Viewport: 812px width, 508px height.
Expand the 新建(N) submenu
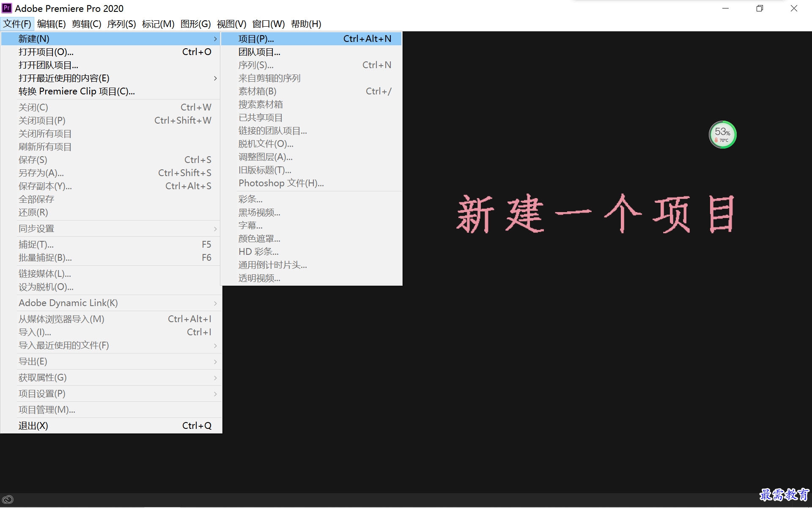click(111, 39)
